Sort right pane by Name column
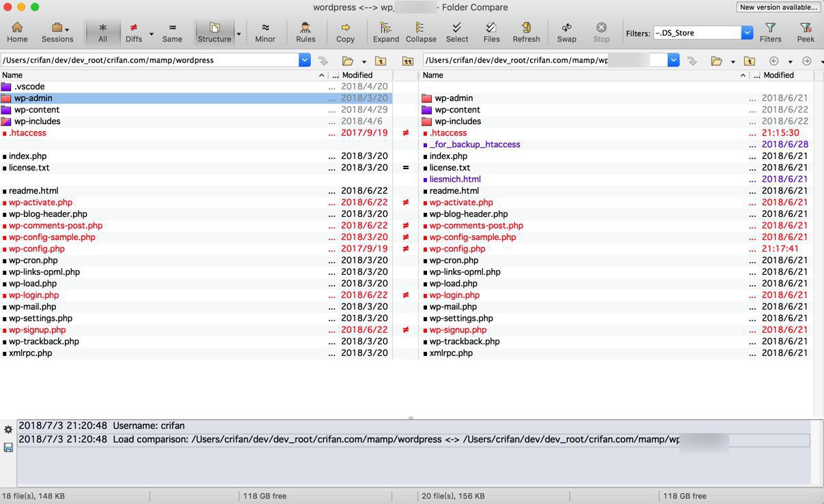This screenshot has height=504, width=824. pyautogui.click(x=584, y=75)
